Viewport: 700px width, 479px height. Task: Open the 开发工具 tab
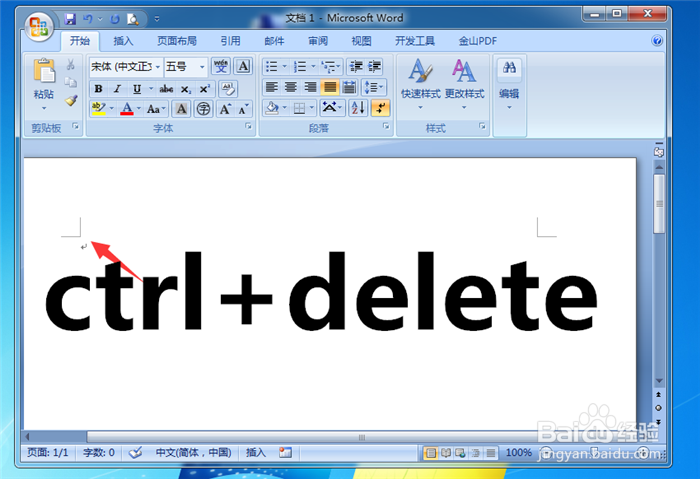415,41
